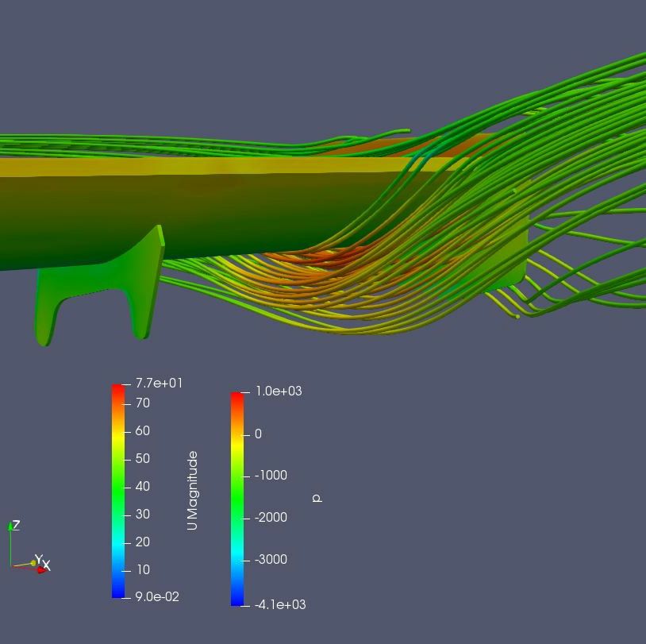Click the Y axis label on orientation widget

coord(37,559)
